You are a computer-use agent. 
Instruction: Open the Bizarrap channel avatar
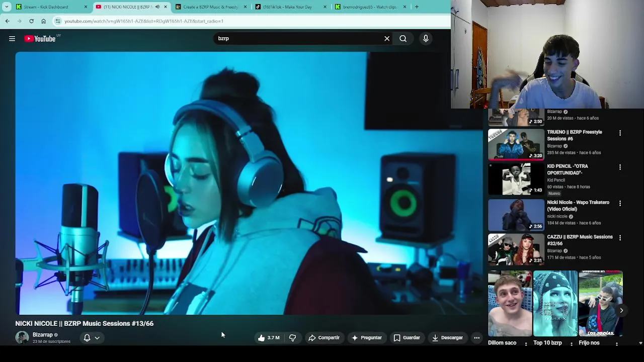(x=22, y=337)
